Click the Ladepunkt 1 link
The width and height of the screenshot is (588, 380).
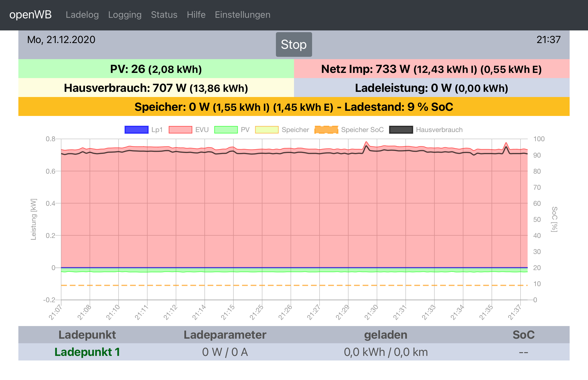pos(87,352)
